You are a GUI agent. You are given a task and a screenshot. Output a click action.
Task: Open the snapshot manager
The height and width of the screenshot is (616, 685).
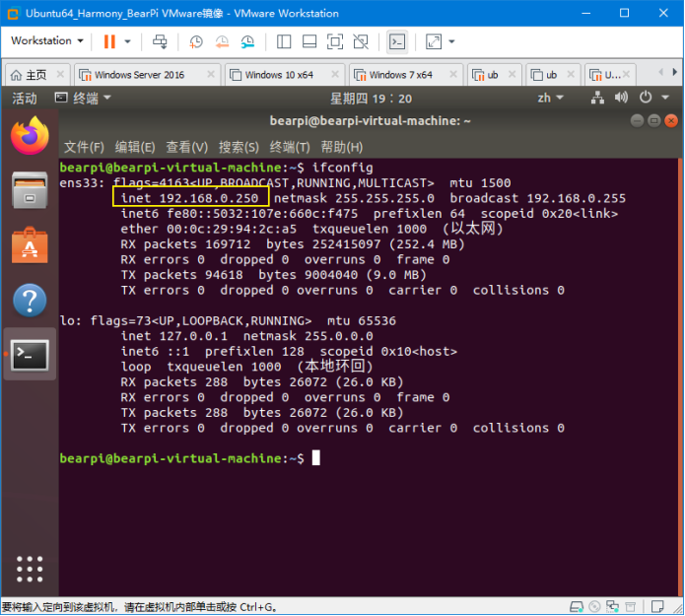(247, 41)
